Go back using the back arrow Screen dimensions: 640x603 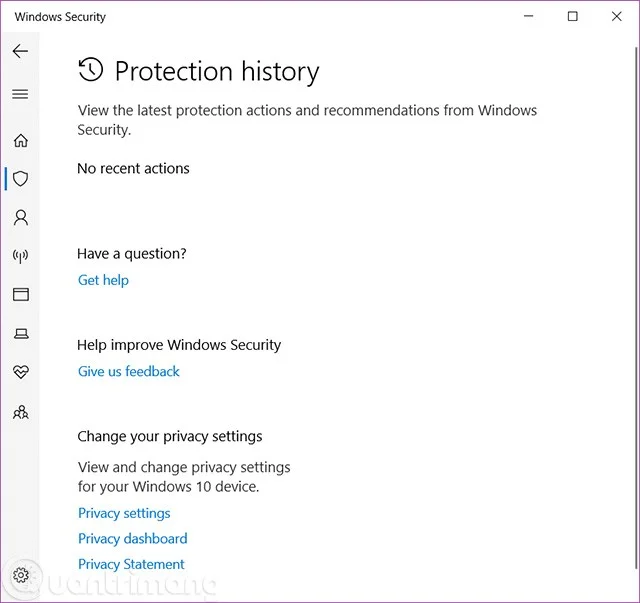pyautogui.click(x=20, y=51)
